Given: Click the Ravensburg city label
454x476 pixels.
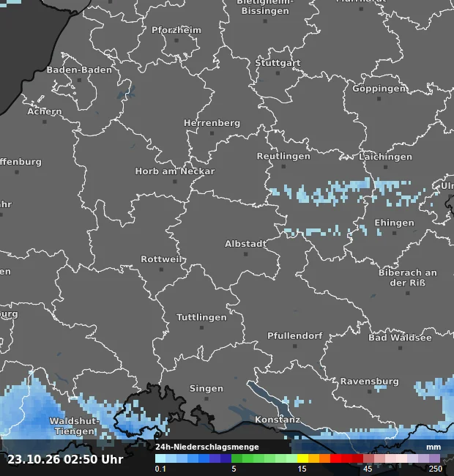Looking at the screenshot, I should click(369, 381).
